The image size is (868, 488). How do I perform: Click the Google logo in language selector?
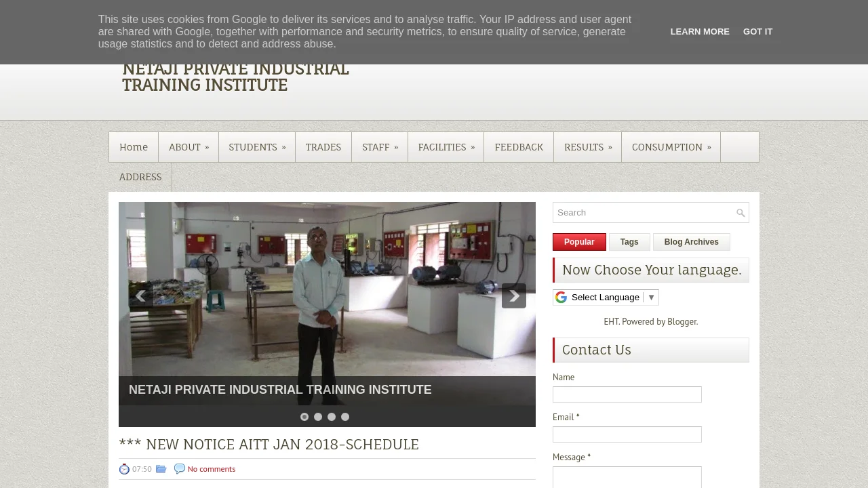561,298
